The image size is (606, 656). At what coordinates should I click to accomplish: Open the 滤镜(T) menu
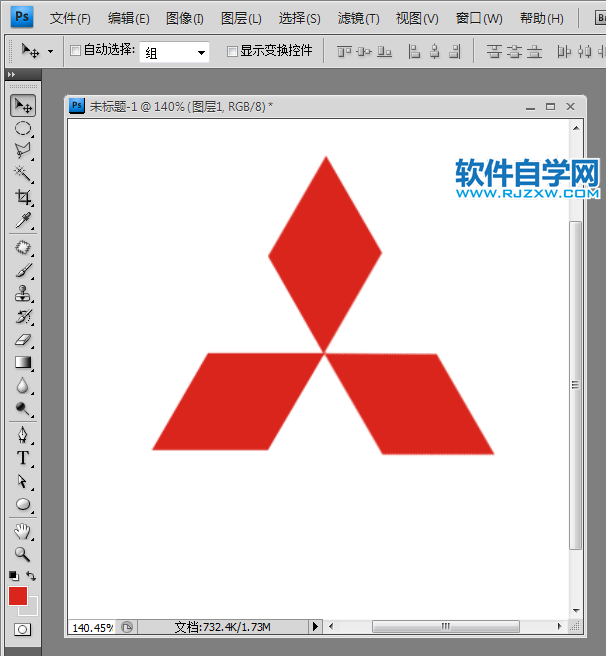point(359,18)
